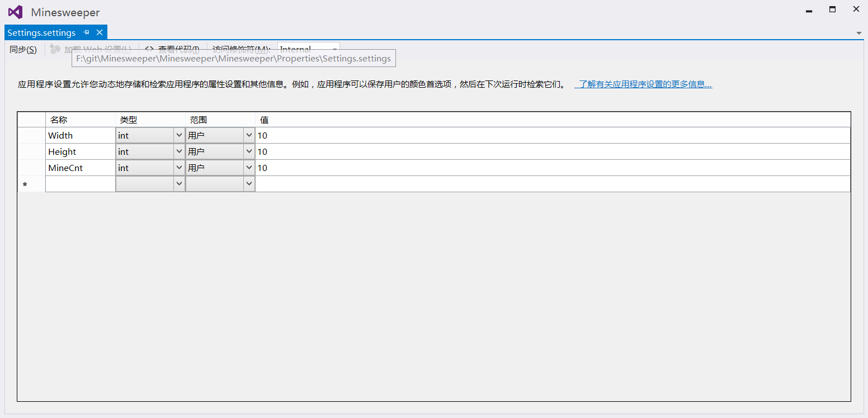Viewport: 868px width, 418px height.
Task: Click the empty value cell in new row
Action: (553, 184)
